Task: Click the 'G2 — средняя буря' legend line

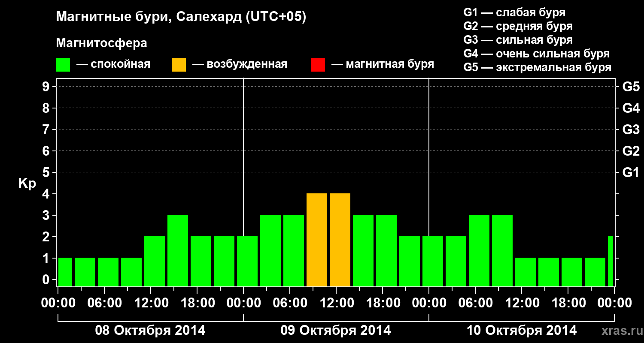Action: (518, 26)
